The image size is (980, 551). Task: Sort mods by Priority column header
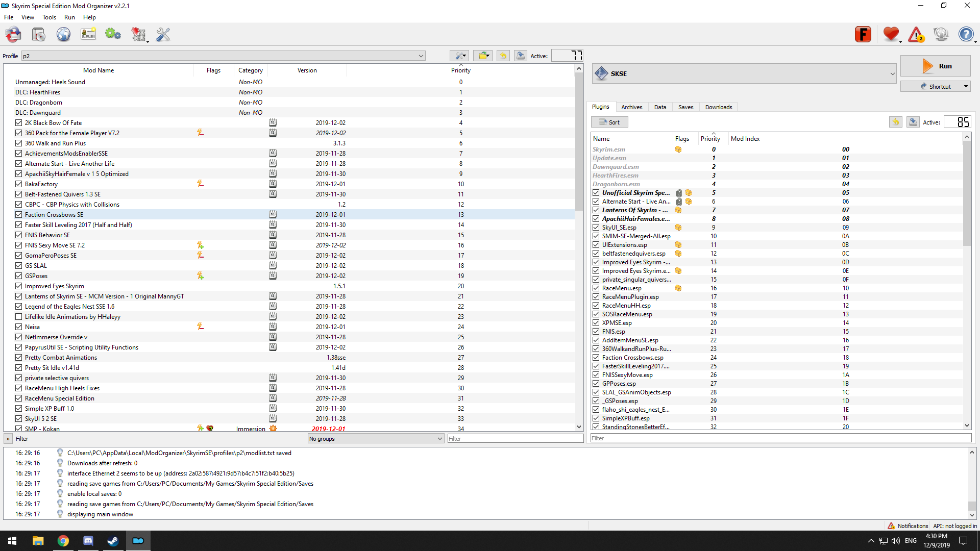(x=460, y=70)
